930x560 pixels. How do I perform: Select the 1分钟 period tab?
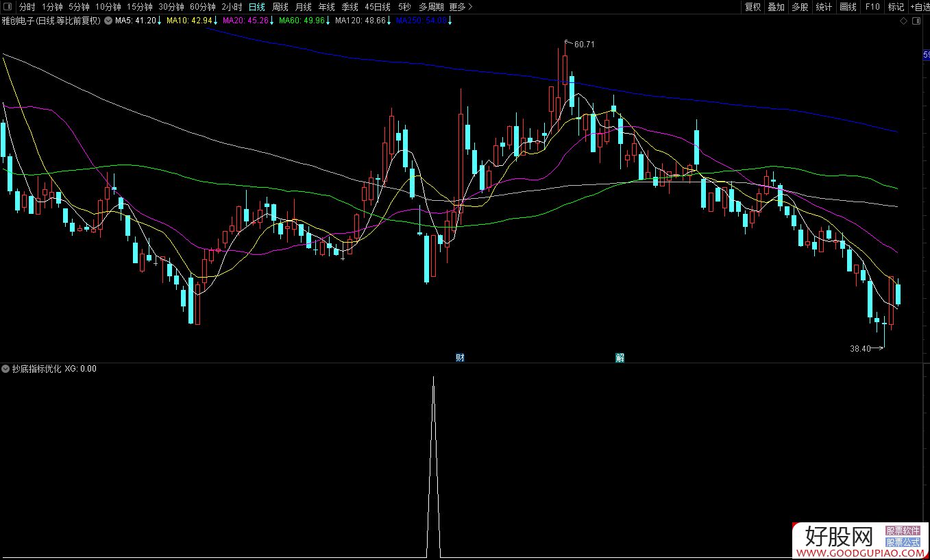point(52,7)
